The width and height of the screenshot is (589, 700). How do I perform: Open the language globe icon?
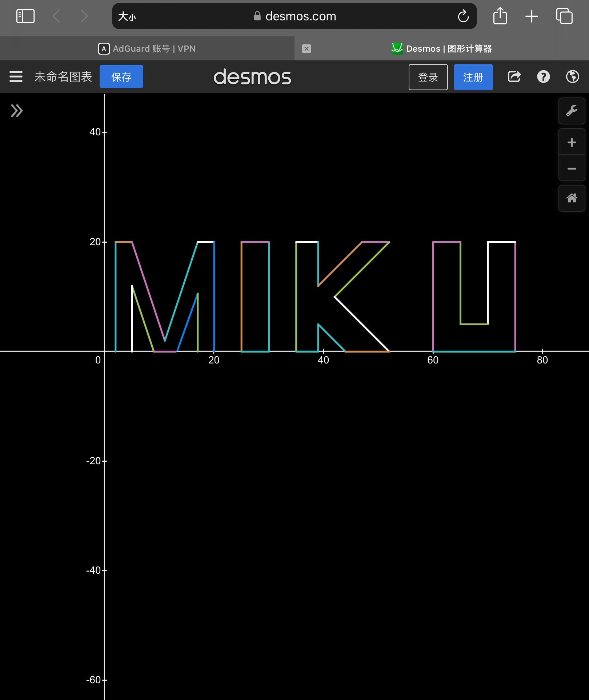[573, 76]
